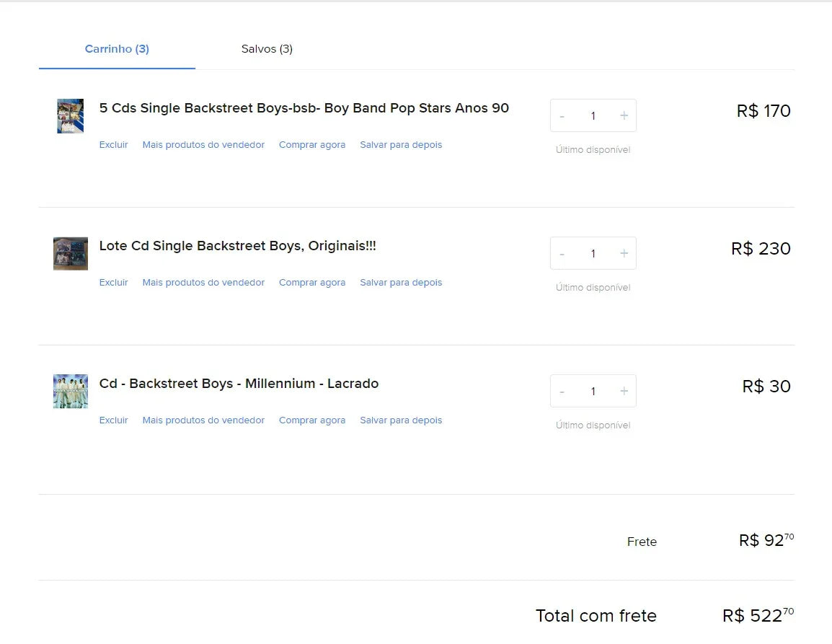
Task: Click Excluir under 5 Cds Single item
Action: 113,145
